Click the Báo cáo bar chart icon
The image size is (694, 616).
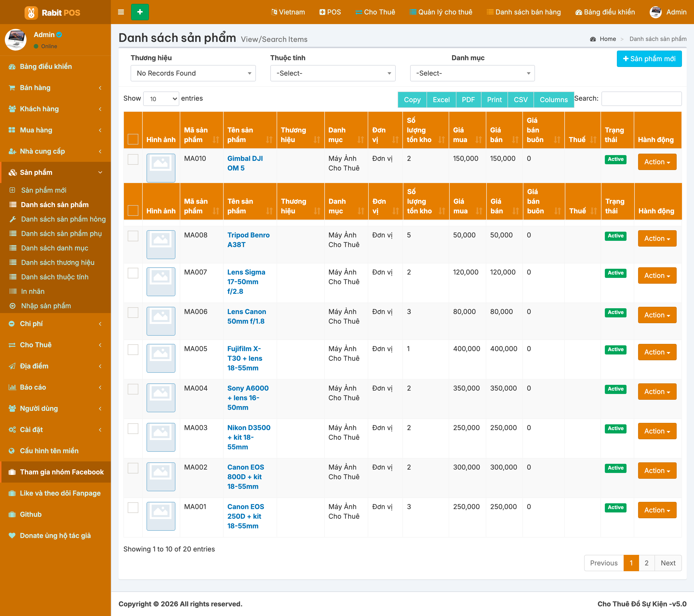(x=12, y=387)
